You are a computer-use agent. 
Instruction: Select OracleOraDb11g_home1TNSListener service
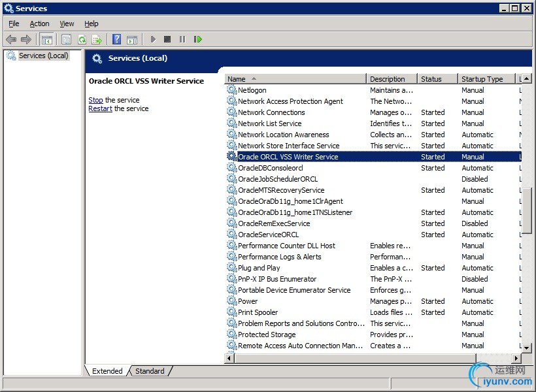(373, 212)
